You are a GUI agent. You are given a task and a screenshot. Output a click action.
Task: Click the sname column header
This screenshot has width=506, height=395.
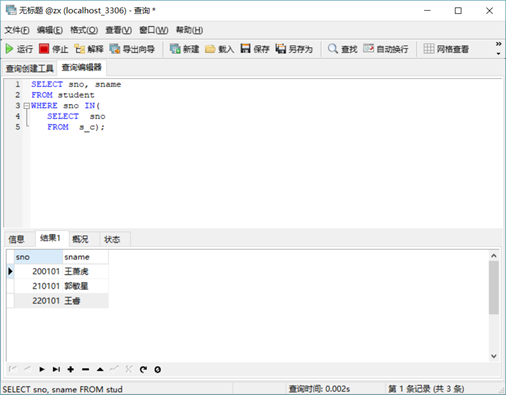(86, 257)
